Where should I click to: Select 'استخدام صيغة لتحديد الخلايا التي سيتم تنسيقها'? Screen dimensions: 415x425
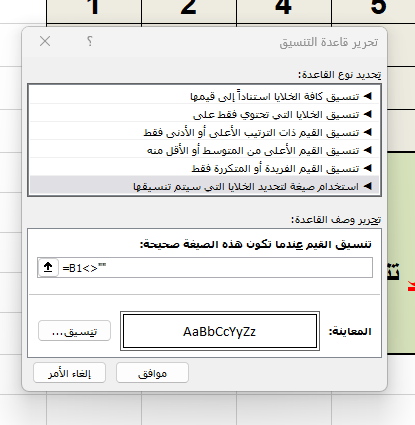[204, 186]
